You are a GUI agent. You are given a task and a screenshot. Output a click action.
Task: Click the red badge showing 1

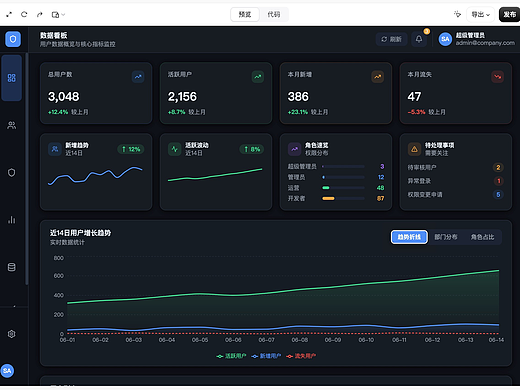click(499, 181)
